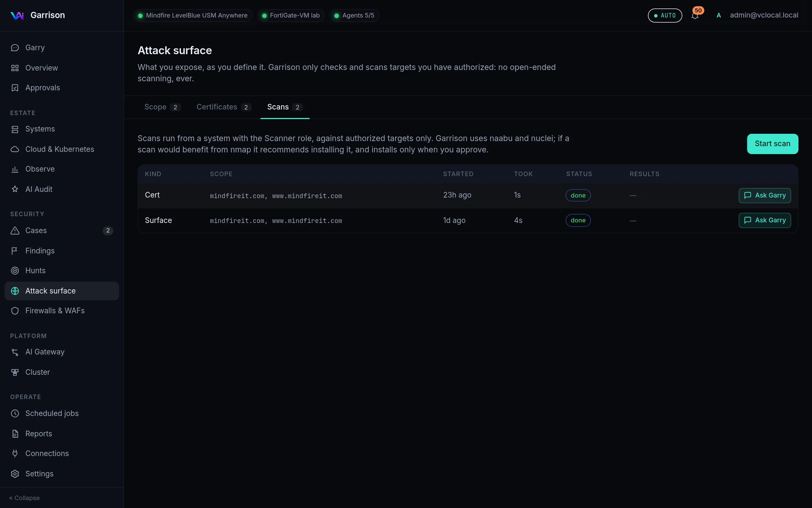Open Connections via its plug icon

coord(15,454)
